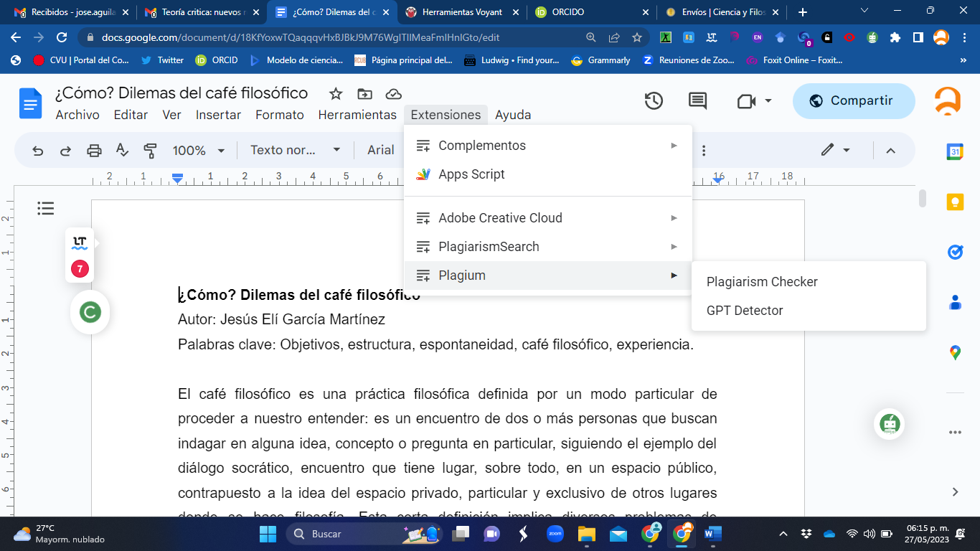
Task: Open the editing mode pencil dropdown
Action: click(836, 151)
